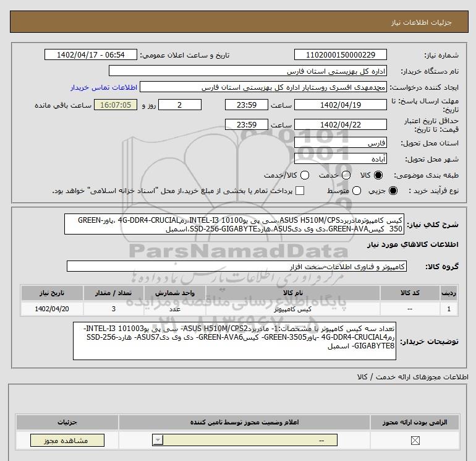Click the الزامی بودن ارائه مجوز header
The height and width of the screenshot is (461, 476).
(415, 423)
